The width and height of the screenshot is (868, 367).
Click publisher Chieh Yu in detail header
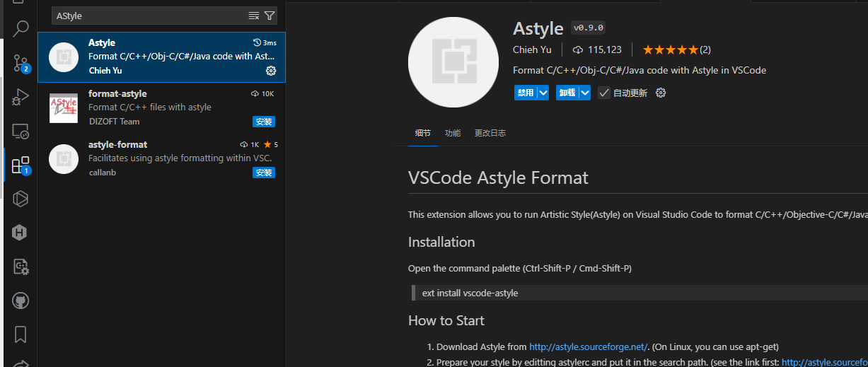pyautogui.click(x=532, y=49)
